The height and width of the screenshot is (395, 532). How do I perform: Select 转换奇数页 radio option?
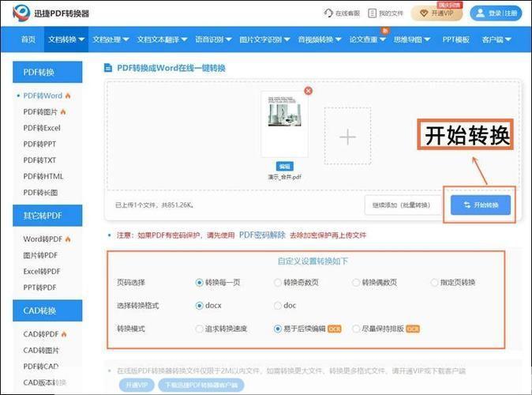pos(278,283)
